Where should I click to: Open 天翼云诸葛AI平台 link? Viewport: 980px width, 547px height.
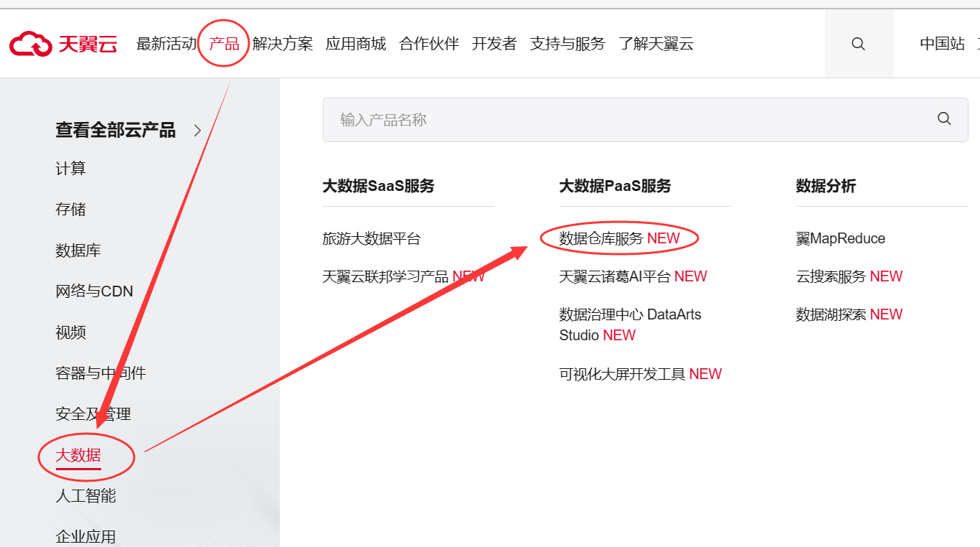(x=633, y=276)
